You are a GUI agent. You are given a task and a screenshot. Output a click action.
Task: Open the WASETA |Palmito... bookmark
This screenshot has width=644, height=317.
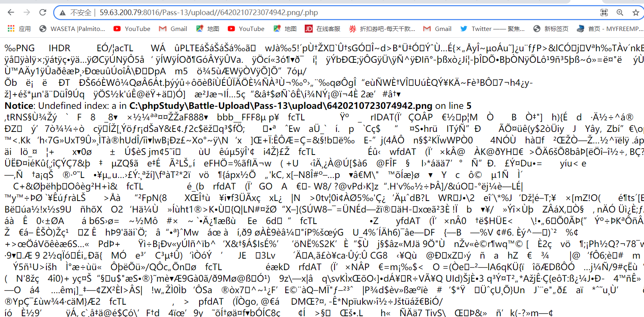click(x=72, y=29)
